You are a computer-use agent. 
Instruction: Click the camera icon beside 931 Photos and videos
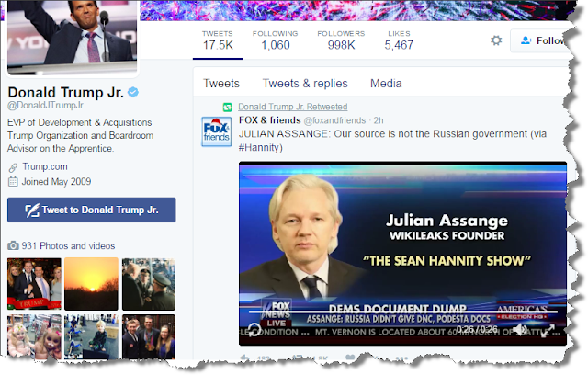[x=13, y=246]
